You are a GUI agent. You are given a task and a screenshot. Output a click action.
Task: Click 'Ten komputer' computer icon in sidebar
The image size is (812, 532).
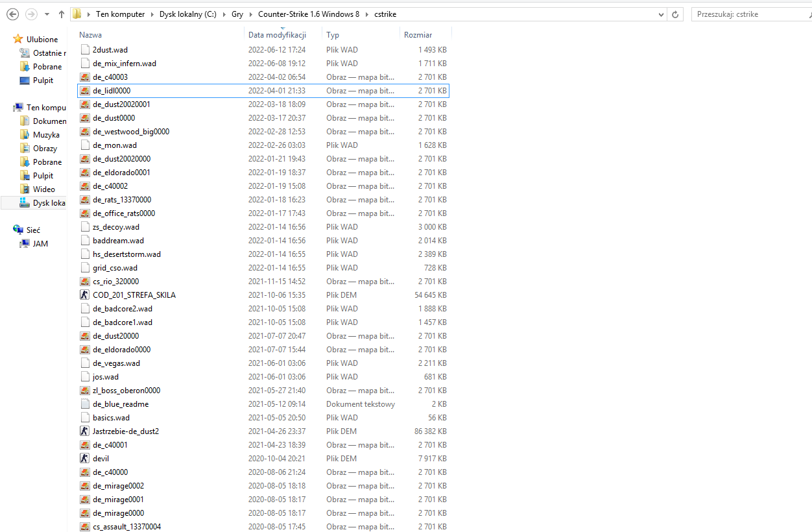click(x=18, y=108)
